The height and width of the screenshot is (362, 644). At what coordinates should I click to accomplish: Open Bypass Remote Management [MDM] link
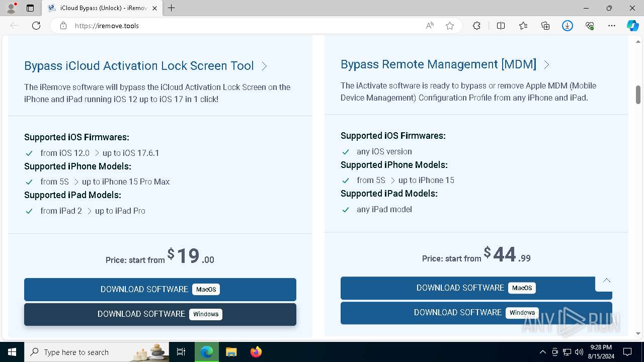pos(438,64)
